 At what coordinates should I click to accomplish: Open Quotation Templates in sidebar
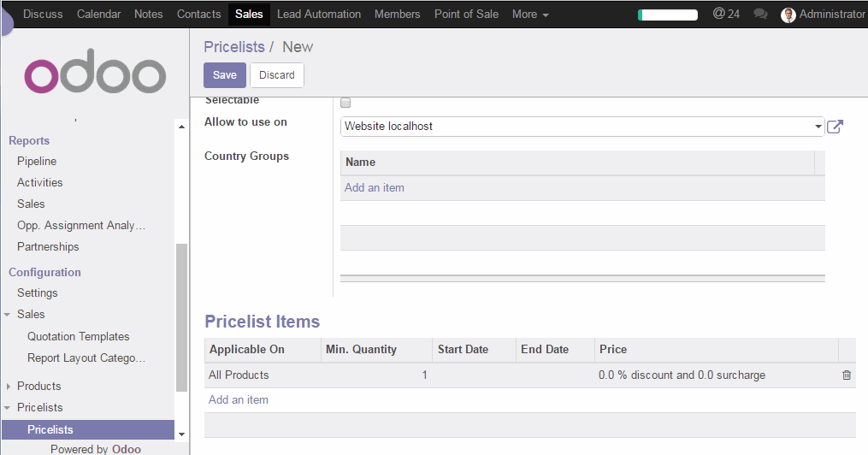point(78,336)
